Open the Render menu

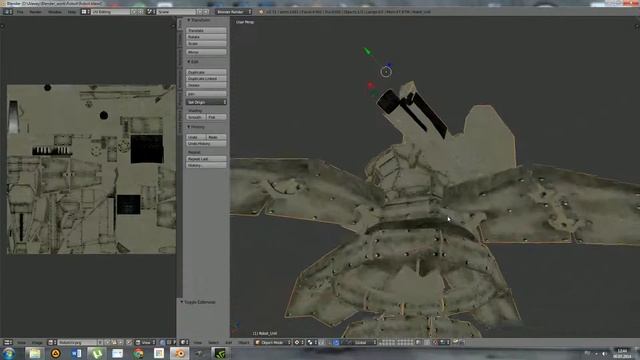(x=36, y=12)
